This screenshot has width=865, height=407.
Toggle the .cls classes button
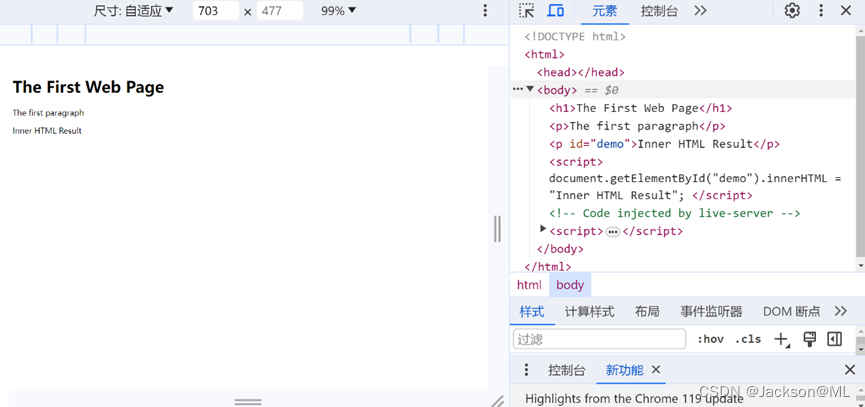tap(748, 339)
